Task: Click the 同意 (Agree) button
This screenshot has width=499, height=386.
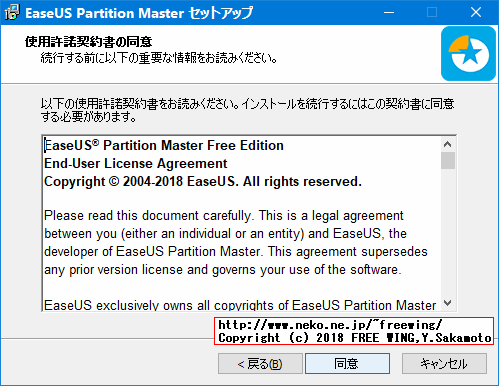Action: tap(347, 363)
